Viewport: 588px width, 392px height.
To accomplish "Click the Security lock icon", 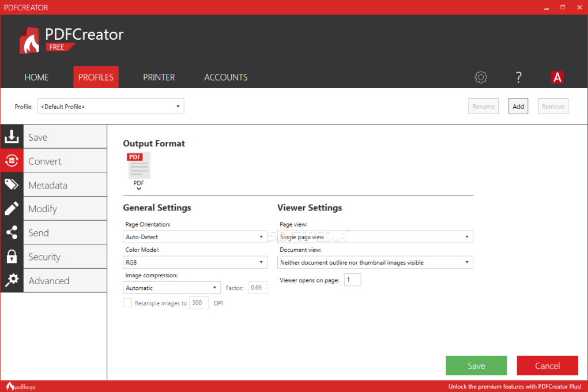I will (12, 256).
